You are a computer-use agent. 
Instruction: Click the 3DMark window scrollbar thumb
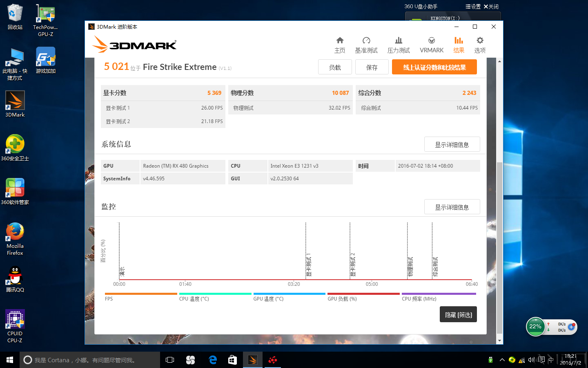coord(499,248)
